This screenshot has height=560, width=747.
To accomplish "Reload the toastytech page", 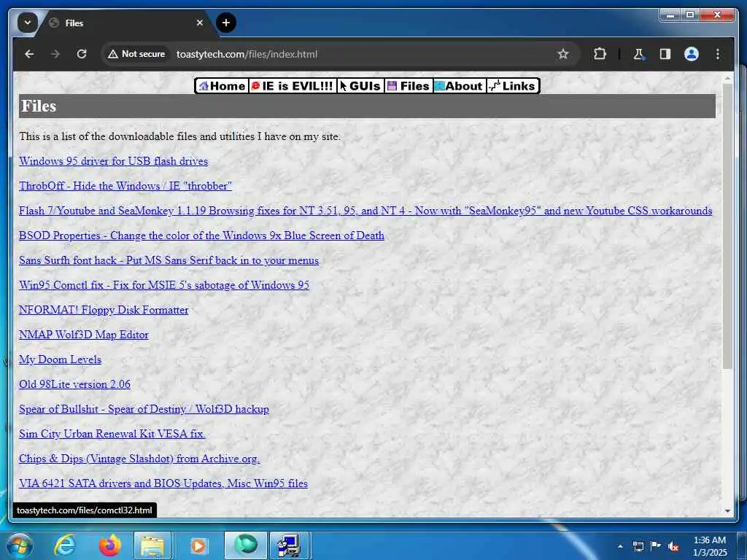I will click(82, 54).
